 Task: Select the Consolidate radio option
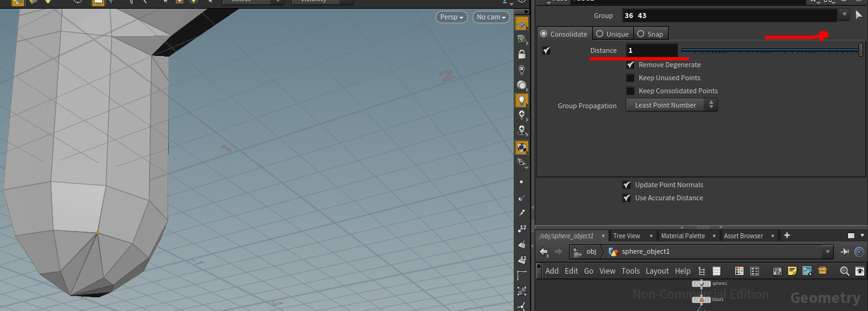(544, 34)
